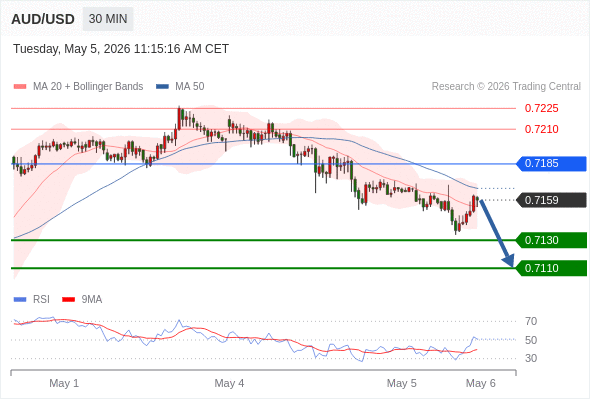
Task: Toggle MA 50 legend label
Action: [x=190, y=87]
